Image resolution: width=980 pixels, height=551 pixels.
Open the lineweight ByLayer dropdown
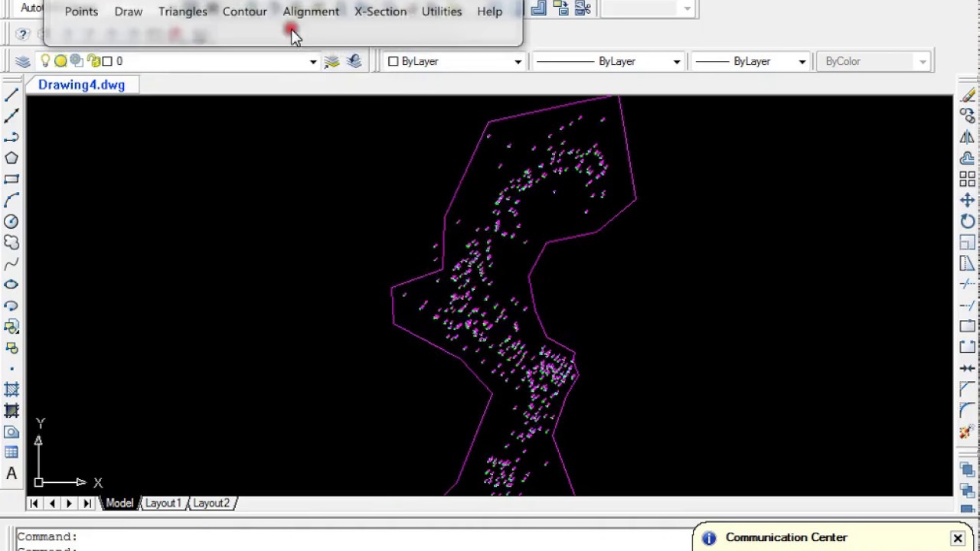pos(802,61)
